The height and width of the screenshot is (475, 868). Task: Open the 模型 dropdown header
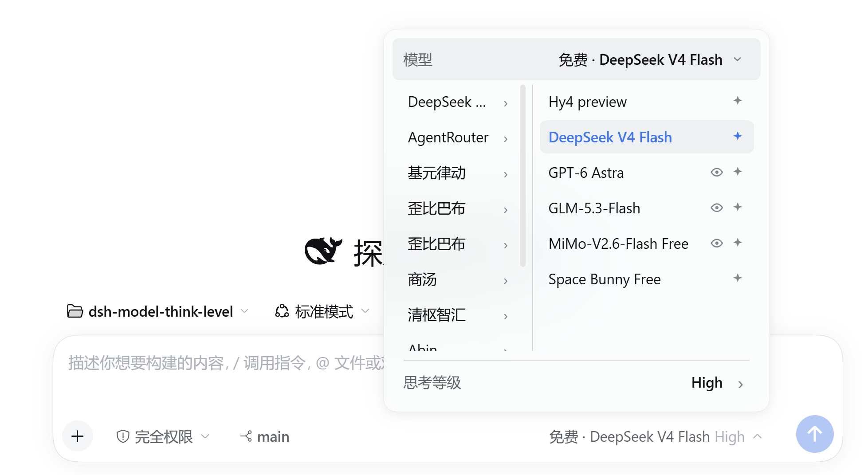[576, 59]
